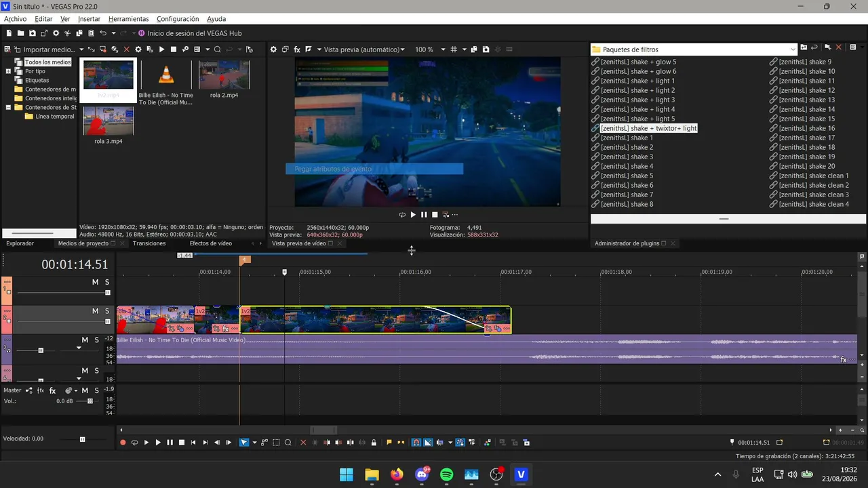Open the Configuración menu

coord(178,19)
